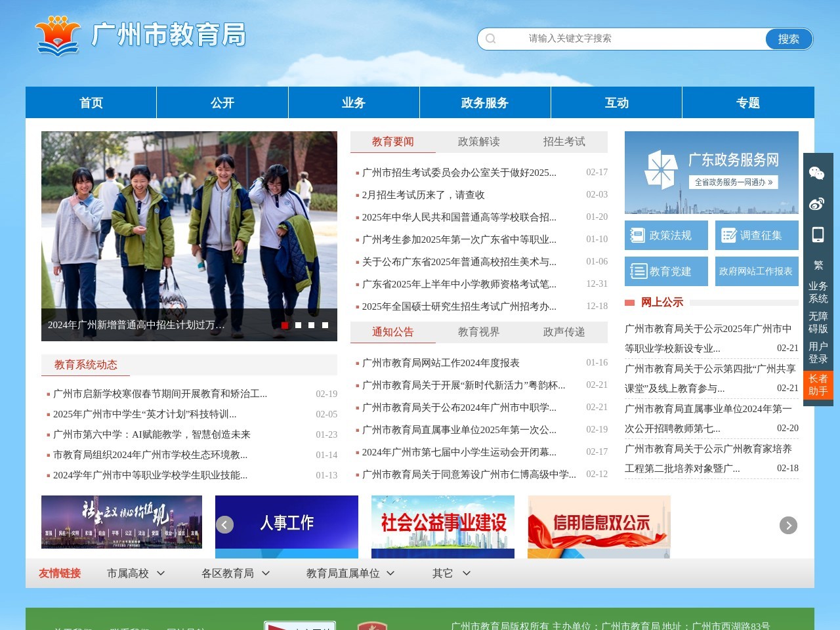840x630 pixels.
Task: Open '广州市第六中学：AI赋能教学' article
Action: point(152,434)
